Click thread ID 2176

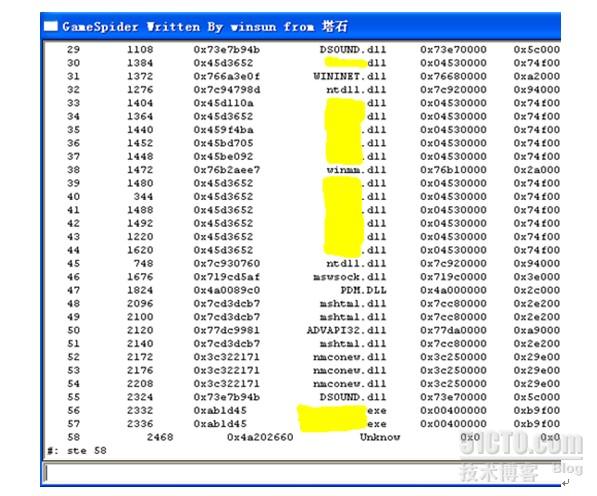click(140, 370)
